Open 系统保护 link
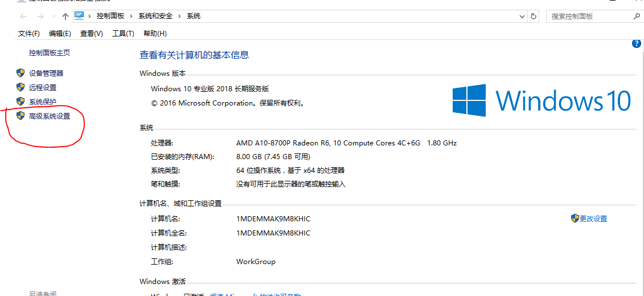Image resolution: width=644 pixels, height=296 pixels. tap(43, 102)
